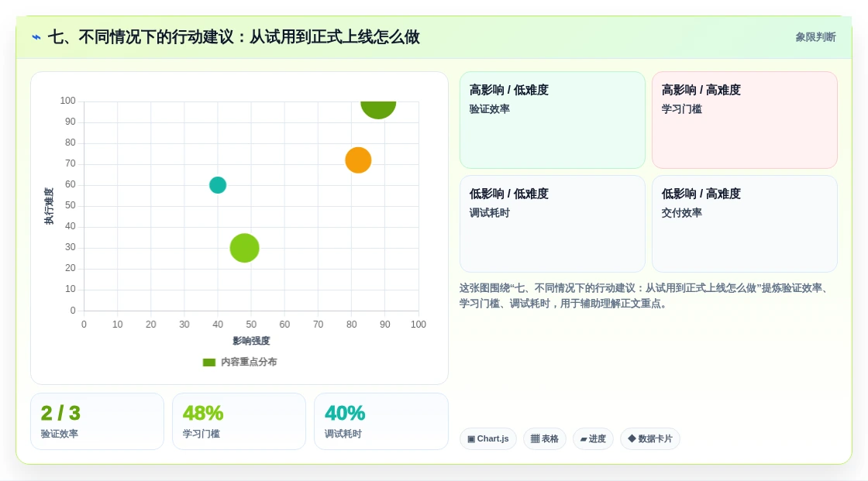Click the 象限判断 label in header

point(815,37)
